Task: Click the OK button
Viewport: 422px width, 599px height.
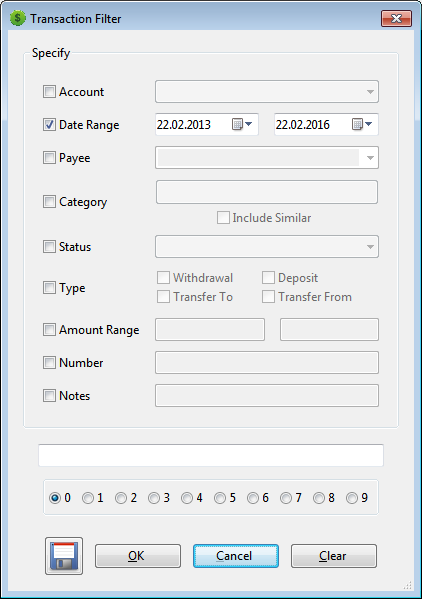Action: [138, 556]
